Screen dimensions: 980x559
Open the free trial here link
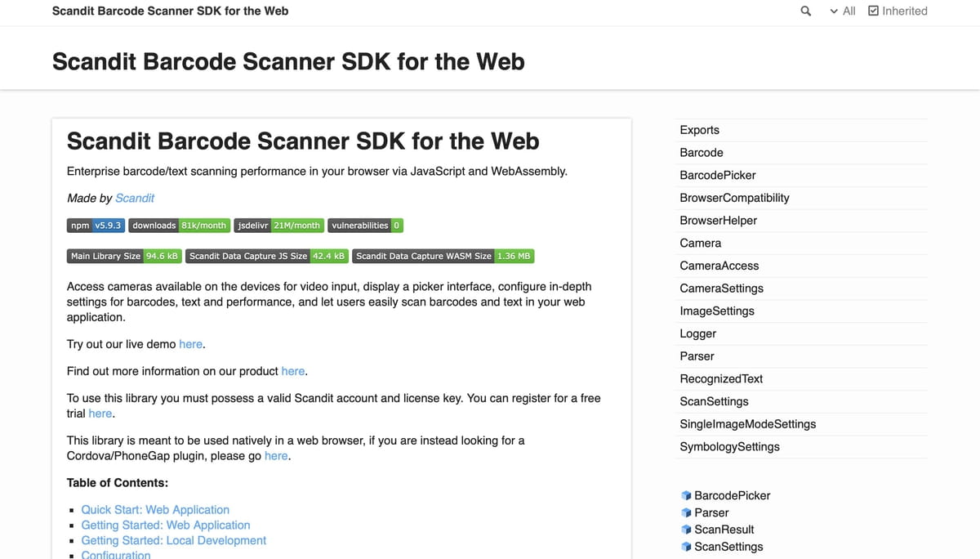[x=100, y=414]
